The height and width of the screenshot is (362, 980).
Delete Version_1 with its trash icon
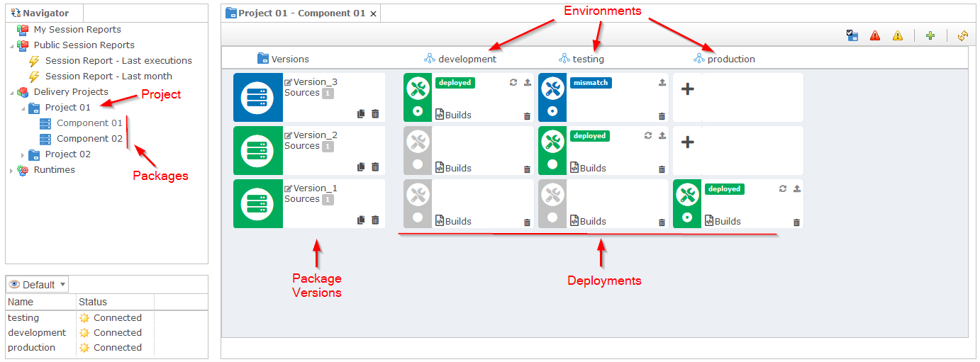point(375,220)
